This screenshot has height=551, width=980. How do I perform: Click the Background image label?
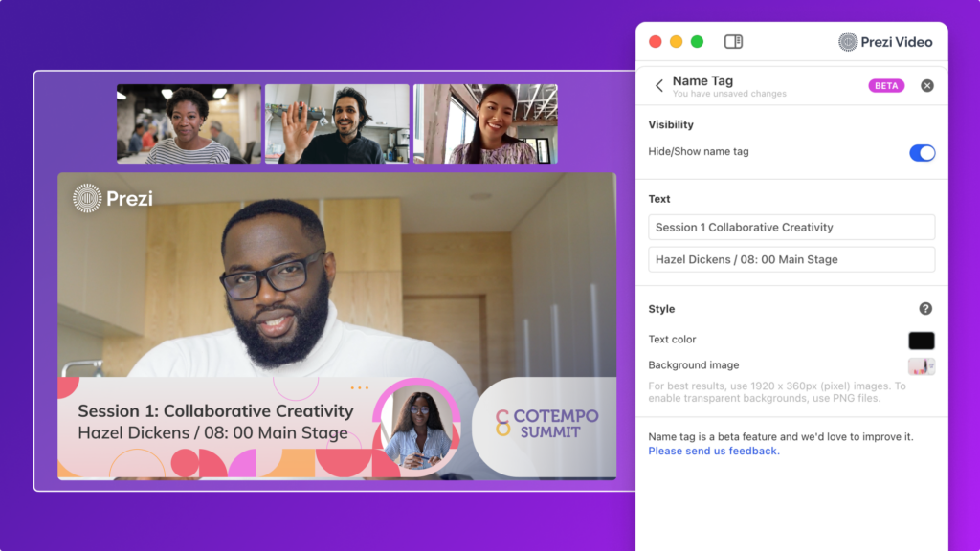pyautogui.click(x=693, y=364)
